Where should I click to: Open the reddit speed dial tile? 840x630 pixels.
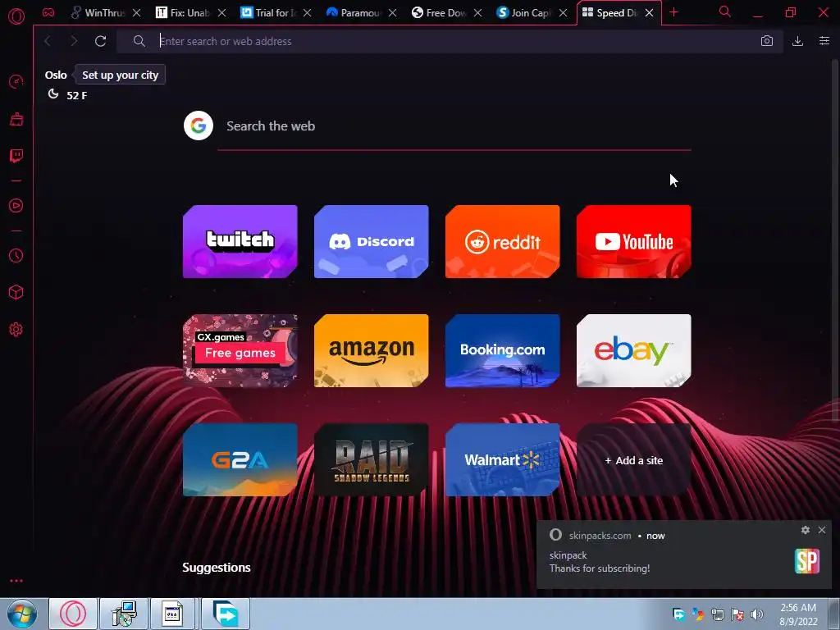pos(503,242)
